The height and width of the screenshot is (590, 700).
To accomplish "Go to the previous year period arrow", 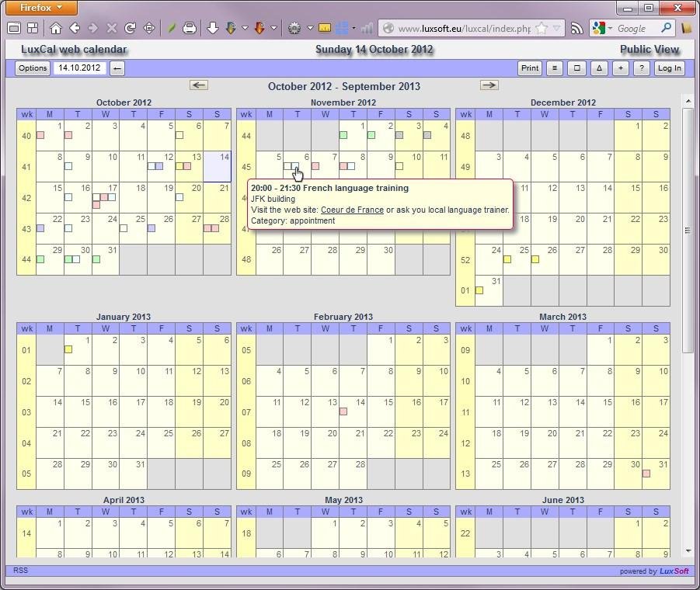I will click(x=199, y=85).
